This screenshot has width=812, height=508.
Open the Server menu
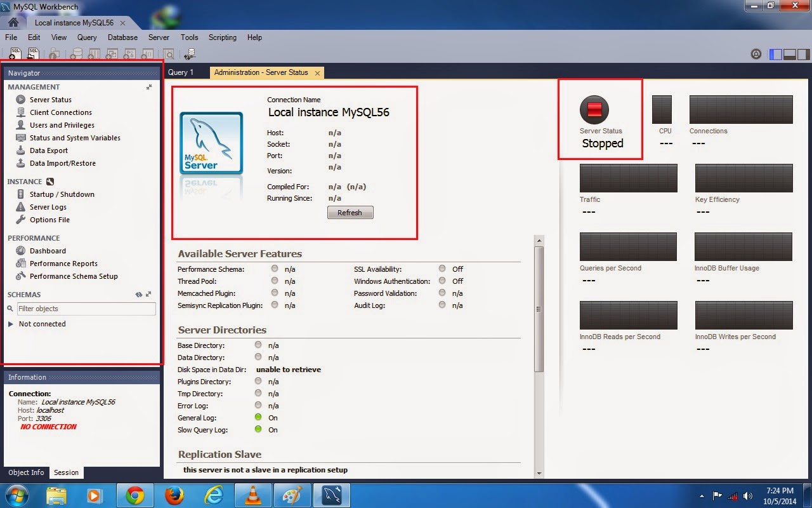pyautogui.click(x=159, y=37)
